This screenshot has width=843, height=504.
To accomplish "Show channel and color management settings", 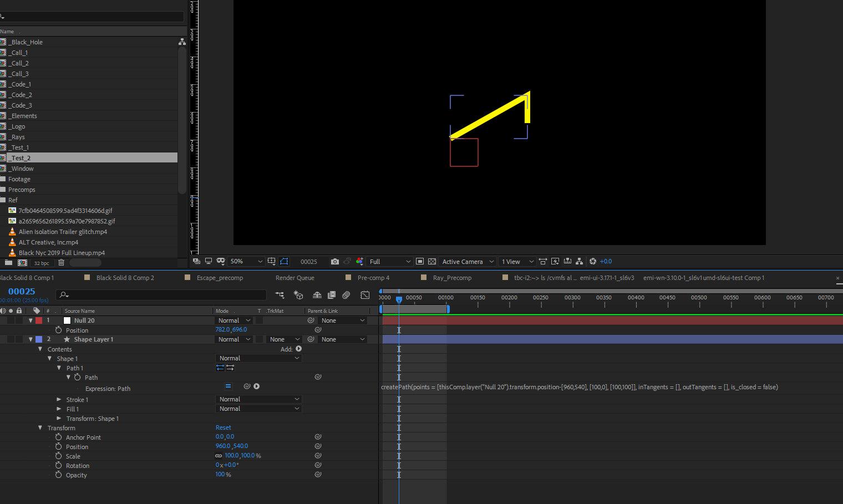I will click(360, 261).
